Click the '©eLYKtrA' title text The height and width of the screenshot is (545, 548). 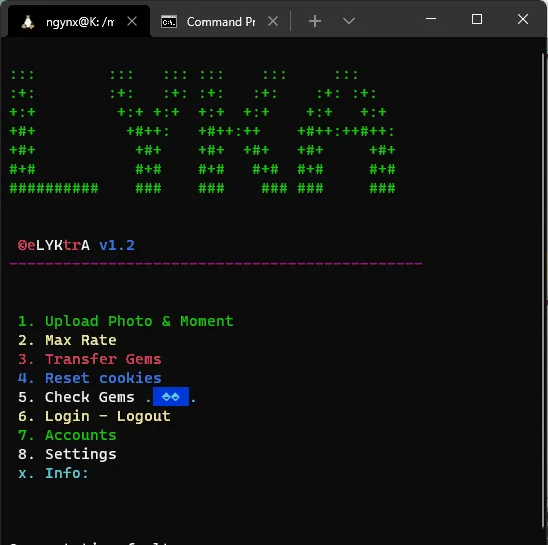click(x=54, y=245)
